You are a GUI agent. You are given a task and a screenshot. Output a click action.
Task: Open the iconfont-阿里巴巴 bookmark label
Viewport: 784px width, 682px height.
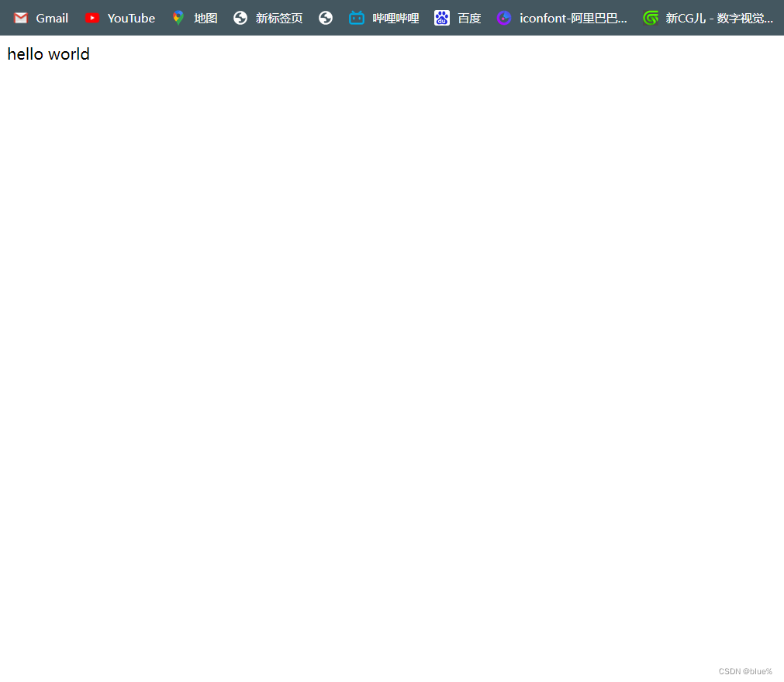(x=573, y=19)
